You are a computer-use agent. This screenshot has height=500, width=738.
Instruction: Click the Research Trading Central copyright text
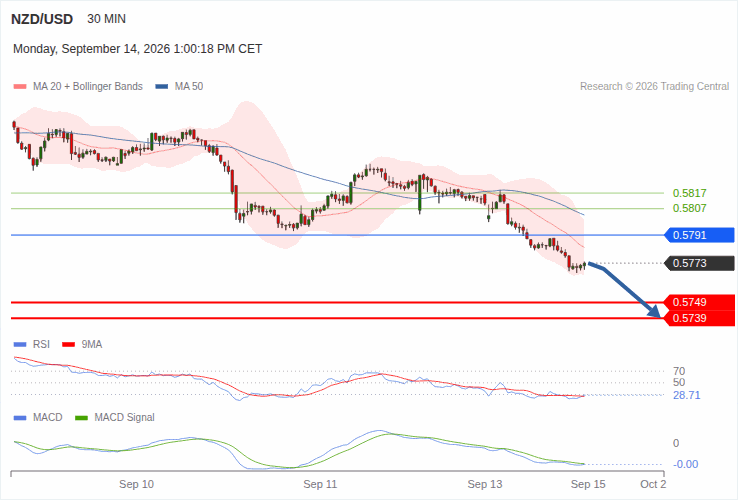click(x=654, y=87)
